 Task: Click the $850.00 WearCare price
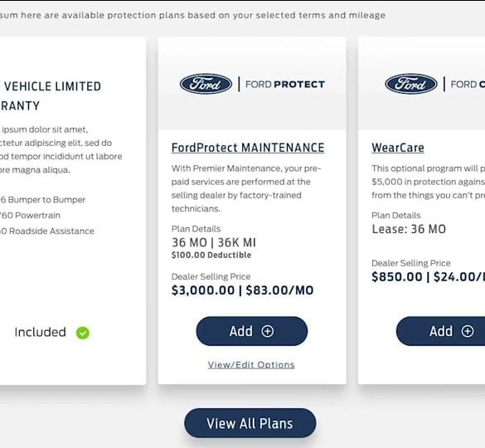[397, 277]
